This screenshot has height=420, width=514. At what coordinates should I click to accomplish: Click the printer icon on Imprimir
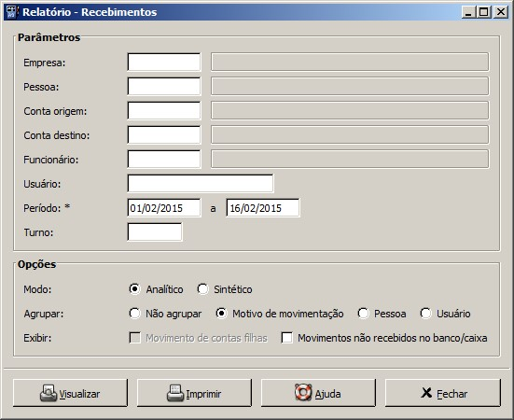tap(175, 393)
